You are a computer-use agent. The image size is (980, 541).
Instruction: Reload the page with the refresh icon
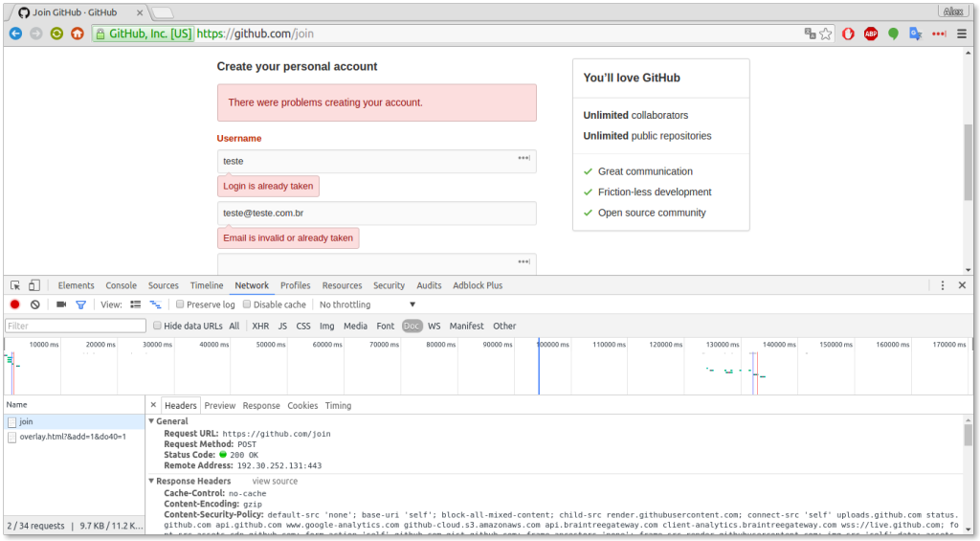[x=56, y=34]
